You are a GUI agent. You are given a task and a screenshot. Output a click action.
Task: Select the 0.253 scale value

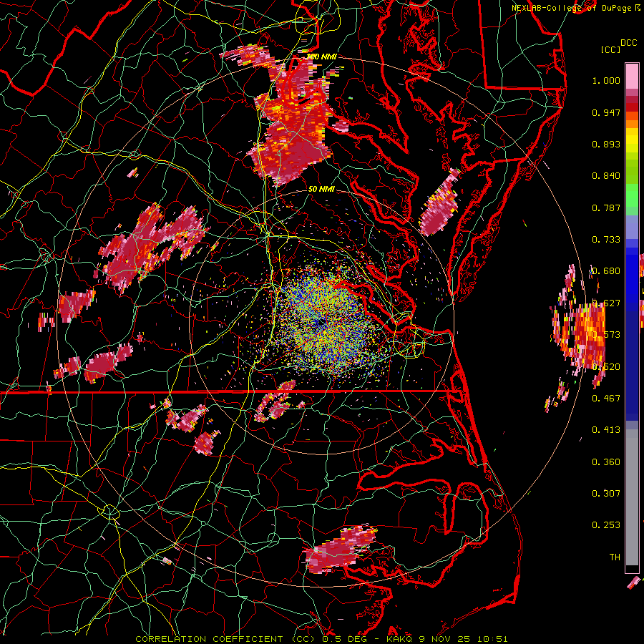tap(606, 525)
